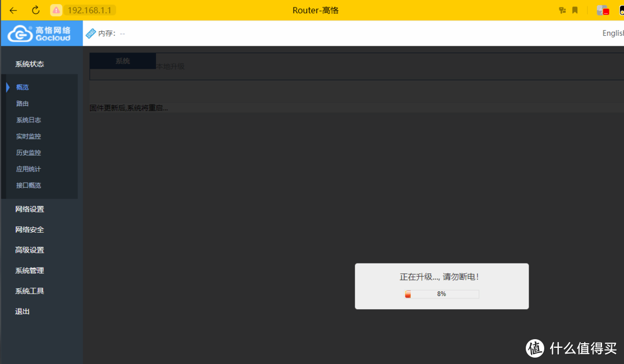Collapse the 系统状态 menu section
The height and width of the screenshot is (364, 624).
tap(29, 64)
